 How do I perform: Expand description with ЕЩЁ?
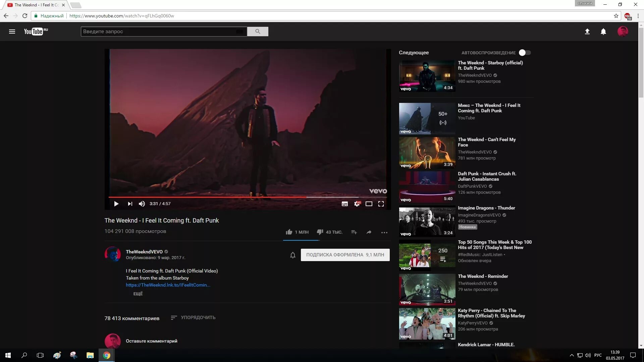[138, 294]
